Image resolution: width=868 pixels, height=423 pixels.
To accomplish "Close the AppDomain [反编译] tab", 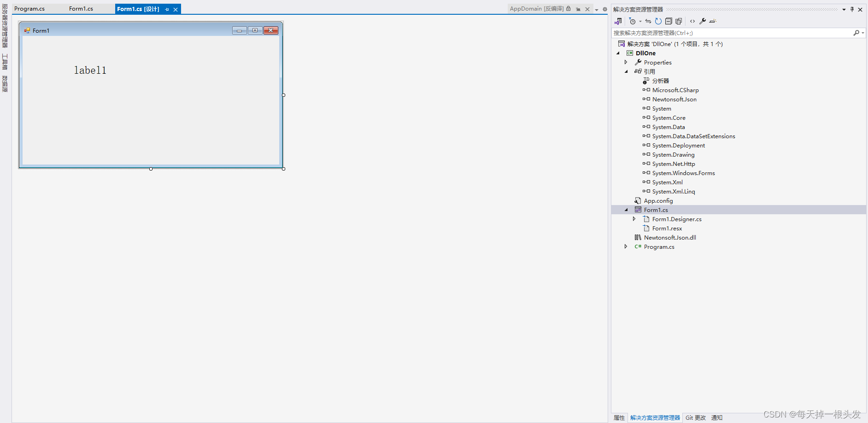I will (587, 9).
